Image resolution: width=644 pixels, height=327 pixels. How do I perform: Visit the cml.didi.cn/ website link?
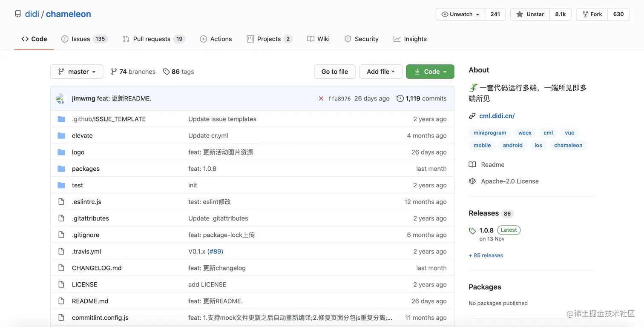pyautogui.click(x=497, y=116)
